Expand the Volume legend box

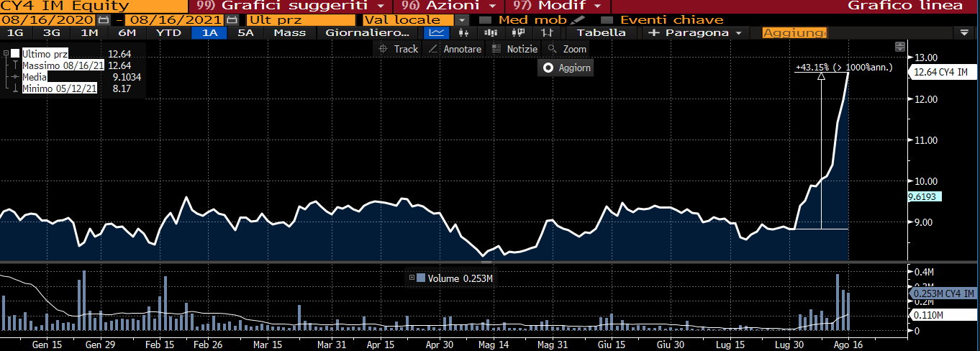[x=412, y=278]
